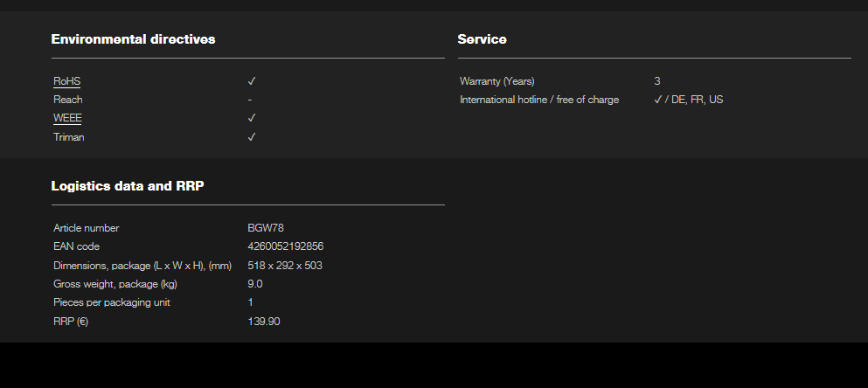The image size is (868, 388).
Task: Click the Triman label
Action: 69,137
